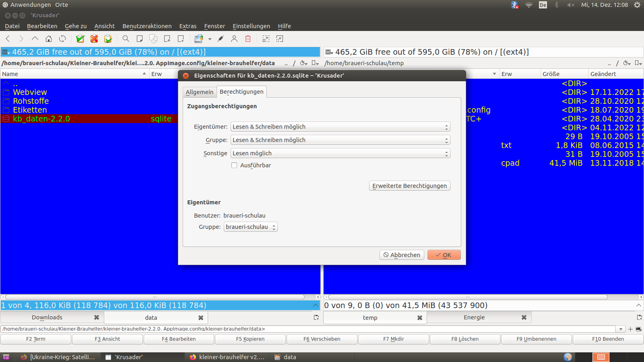Click the left panel horizontal scrollbar
The image size is (644, 362).
[155, 297]
